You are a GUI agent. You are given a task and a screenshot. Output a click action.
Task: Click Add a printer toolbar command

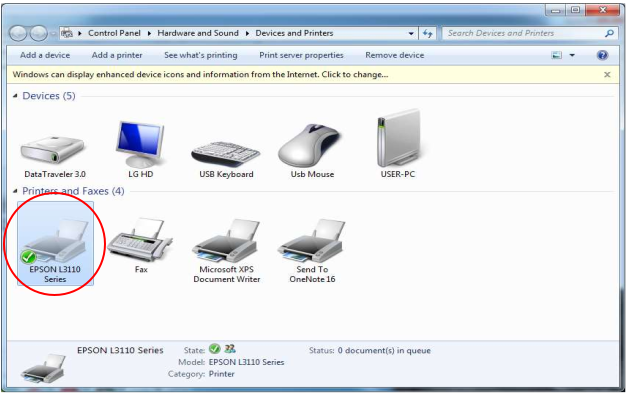pyautogui.click(x=117, y=55)
